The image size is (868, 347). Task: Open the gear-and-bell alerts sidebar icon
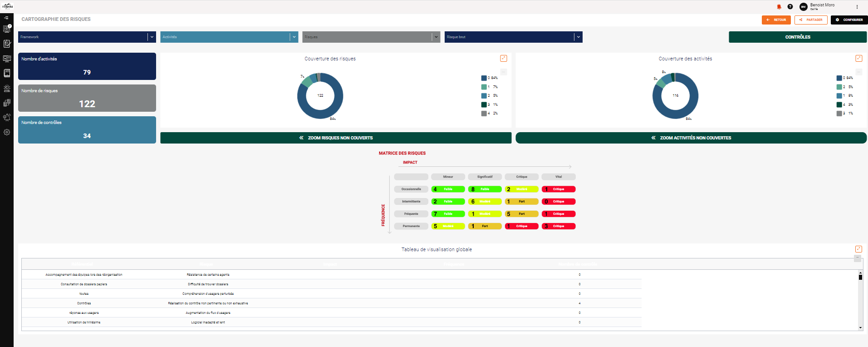7,117
